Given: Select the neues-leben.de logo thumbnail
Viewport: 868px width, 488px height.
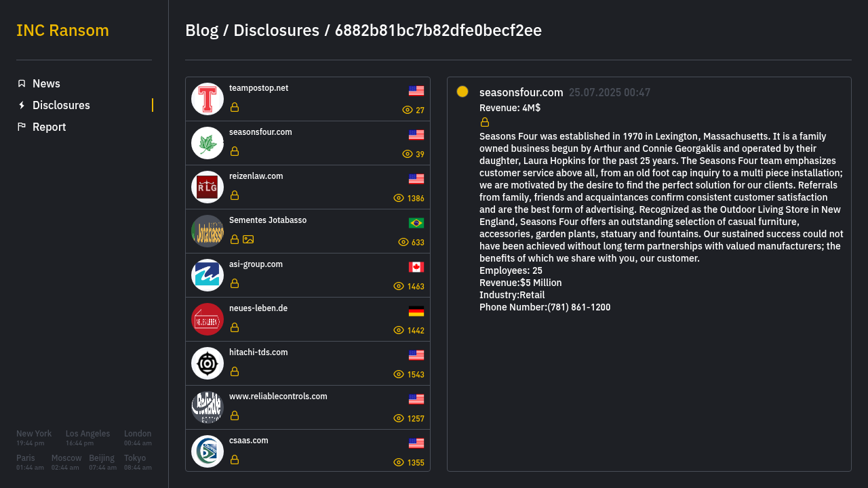Looking at the screenshot, I should point(208,319).
